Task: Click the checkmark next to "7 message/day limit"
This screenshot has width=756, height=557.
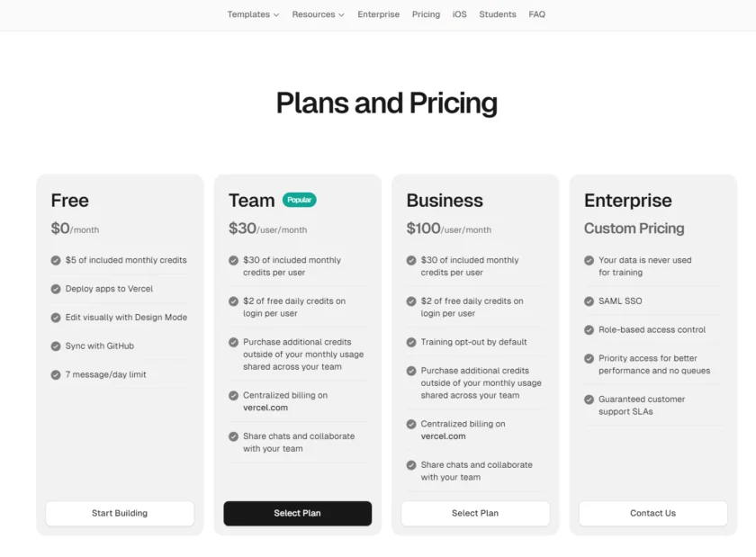Action: 54,374
